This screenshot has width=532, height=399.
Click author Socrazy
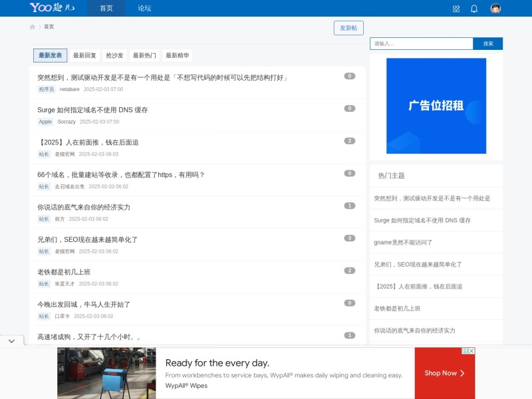[x=66, y=122]
